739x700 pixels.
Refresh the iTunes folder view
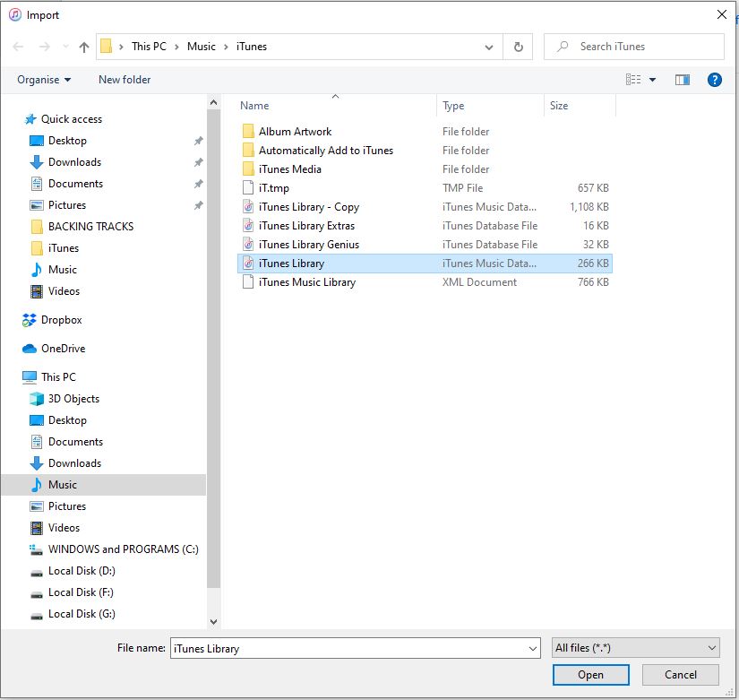(x=518, y=47)
